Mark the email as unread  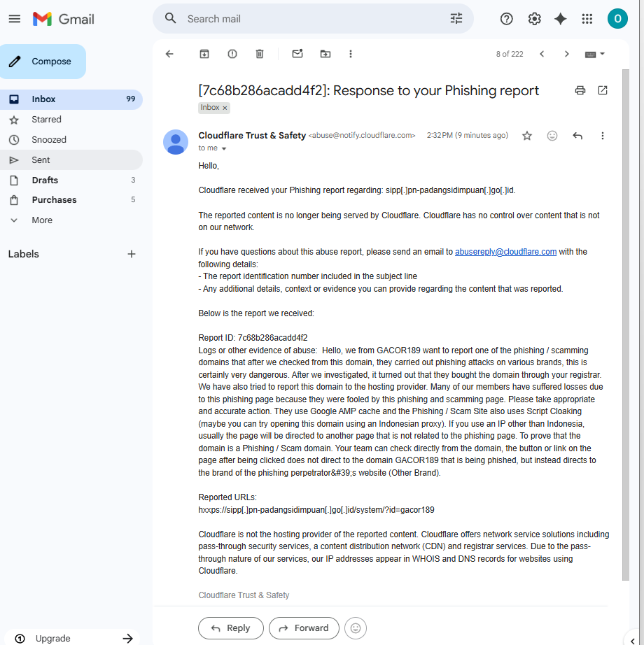coord(297,54)
